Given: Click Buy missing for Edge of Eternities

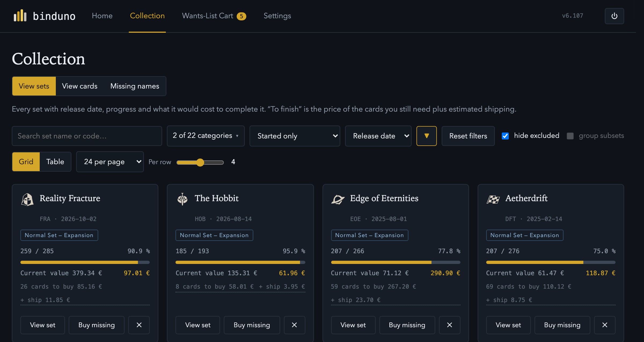Looking at the screenshot, I should click(x=407, y=325).
